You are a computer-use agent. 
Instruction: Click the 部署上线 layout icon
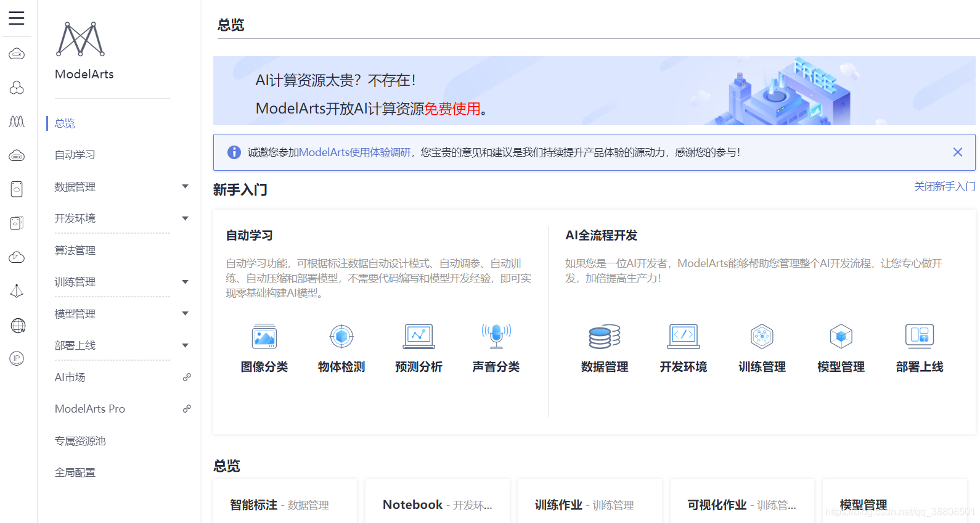coord(920,336)
